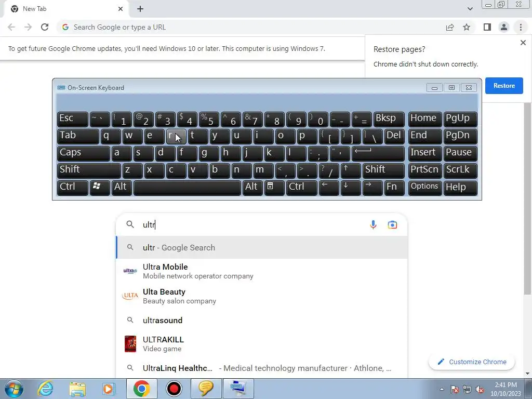Select the ultrasound suggestion
This screenshot has width=532, height=399.
261,320
